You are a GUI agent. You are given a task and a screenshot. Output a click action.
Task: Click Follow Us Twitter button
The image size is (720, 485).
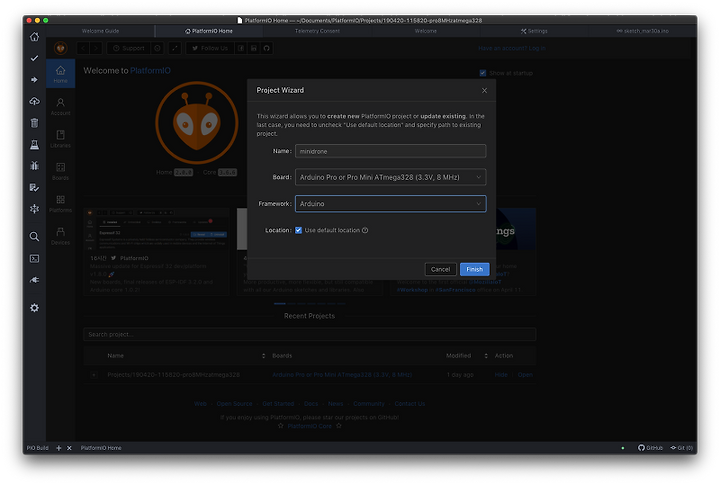[210, 48]
